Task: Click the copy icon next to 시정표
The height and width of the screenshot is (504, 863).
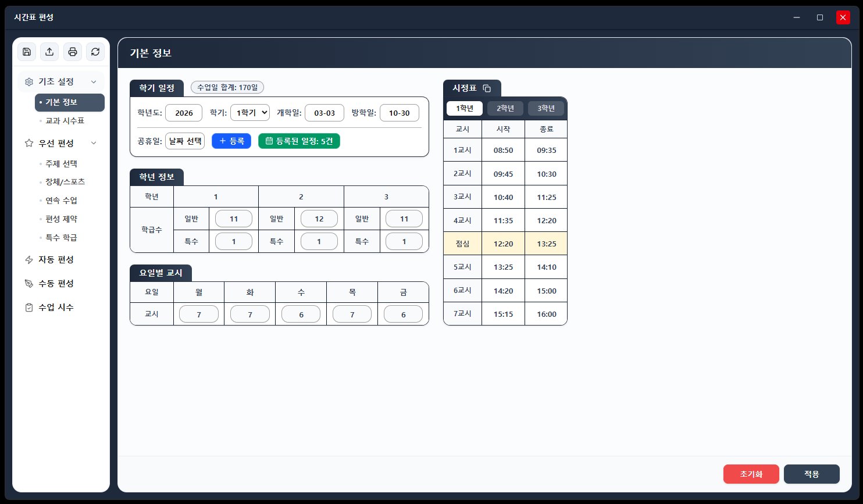Action: (487, 88)
